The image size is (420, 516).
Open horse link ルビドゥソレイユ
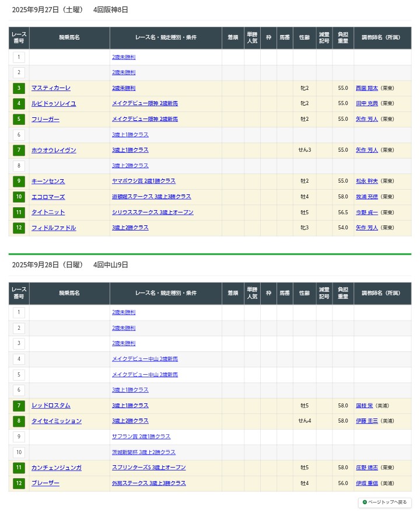click(x=54, y=103)
